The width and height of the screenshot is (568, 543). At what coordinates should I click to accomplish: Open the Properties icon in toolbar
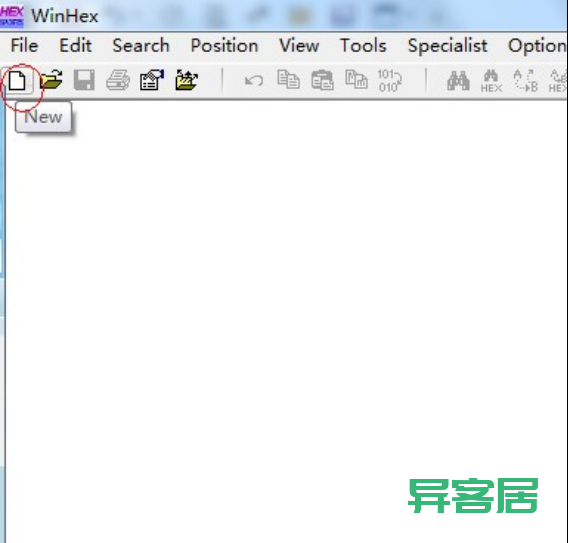(x=152, y=80)
